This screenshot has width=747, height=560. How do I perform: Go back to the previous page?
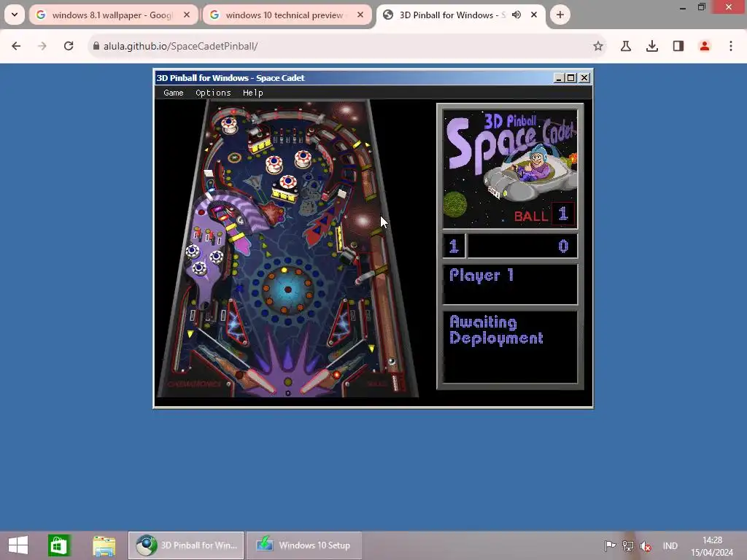[16, 46]
